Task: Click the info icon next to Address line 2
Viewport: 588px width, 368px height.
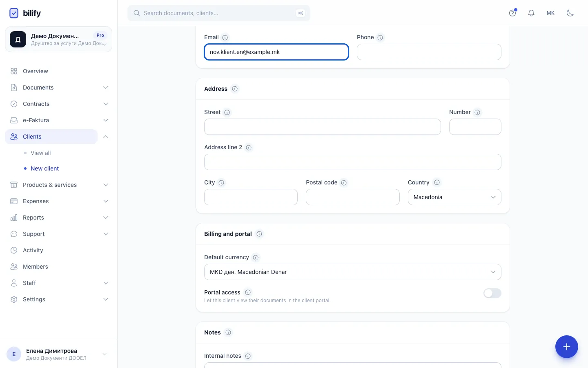Action: 249,148
